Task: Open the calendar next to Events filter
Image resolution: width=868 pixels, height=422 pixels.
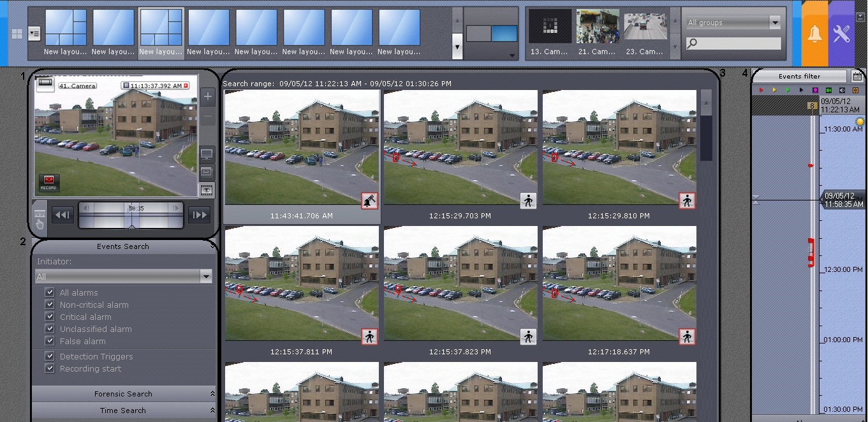Action: pos(857,77)
